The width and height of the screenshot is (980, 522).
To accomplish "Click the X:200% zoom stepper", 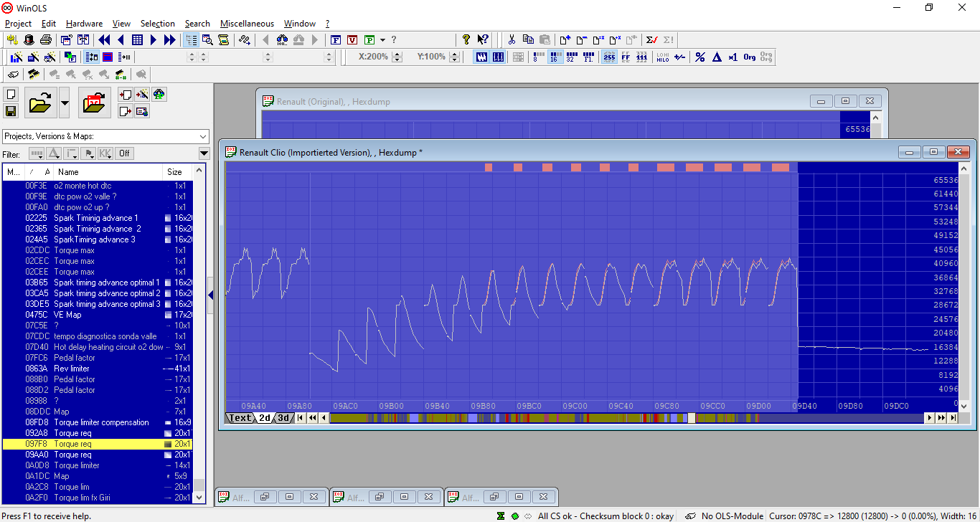I will [397, 57].
